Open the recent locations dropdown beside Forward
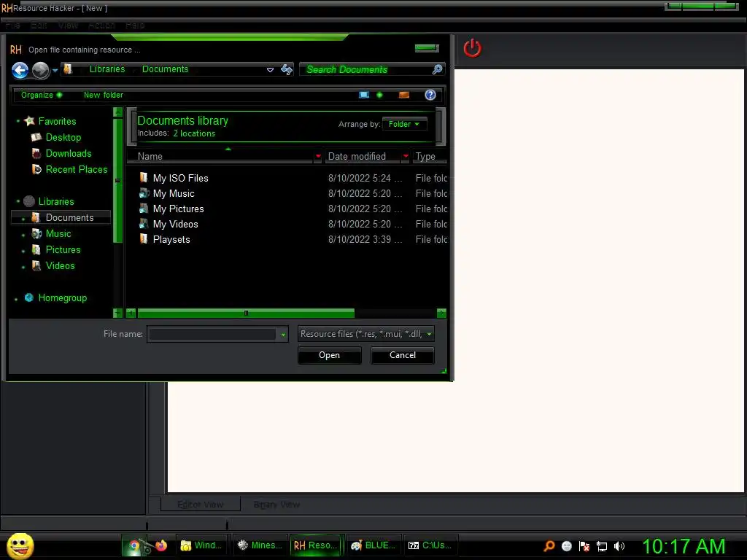The height and width of the screenshot is (560, 747). (55, 71)
